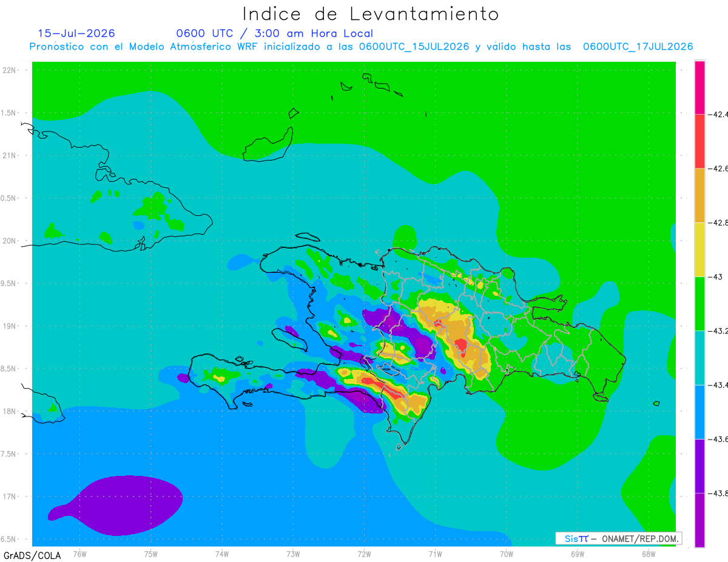Click latitude label "18N"

tap(10, 412)
